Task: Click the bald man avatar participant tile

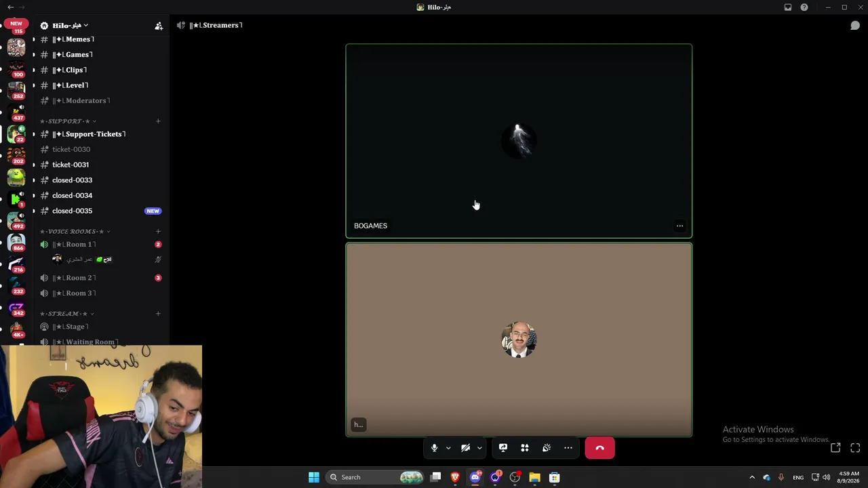Action: pyautogui.click(x=519, y=340)
